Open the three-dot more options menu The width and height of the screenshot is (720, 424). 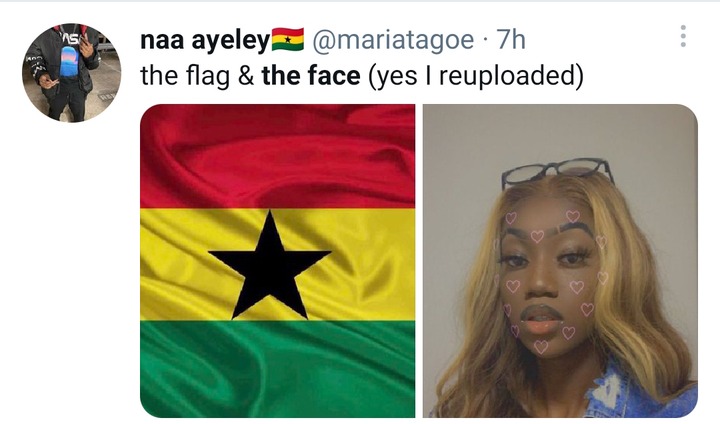tap(683, 36)
